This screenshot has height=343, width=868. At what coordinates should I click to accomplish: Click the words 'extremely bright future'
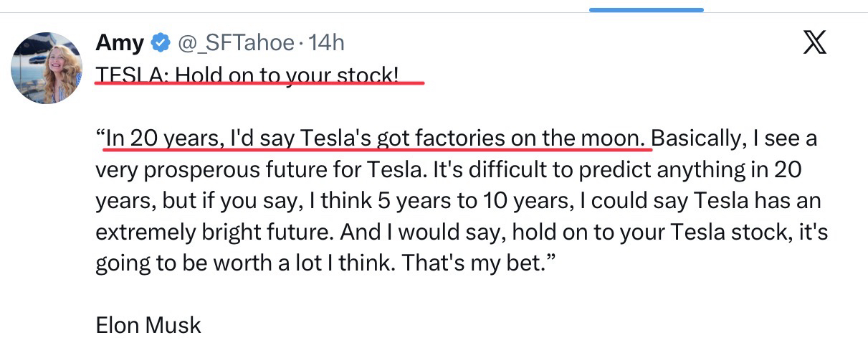click(215, 232)
